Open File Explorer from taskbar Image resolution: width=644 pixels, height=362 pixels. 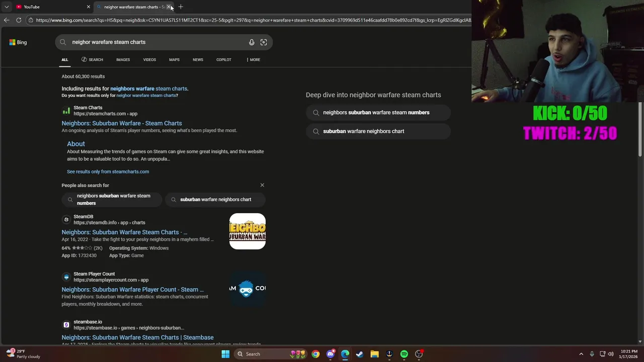point(374,354)
